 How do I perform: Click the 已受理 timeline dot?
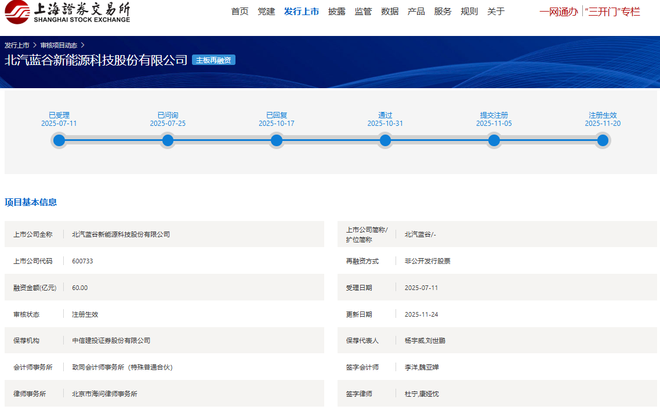pyautogui.click(x=59, y=140)
